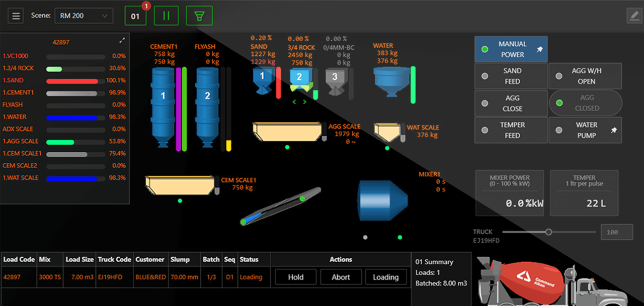Adjust the Truck EJ19HFD slider
Viewport: 644px width, 306px height.
click(x=548, y=232)
